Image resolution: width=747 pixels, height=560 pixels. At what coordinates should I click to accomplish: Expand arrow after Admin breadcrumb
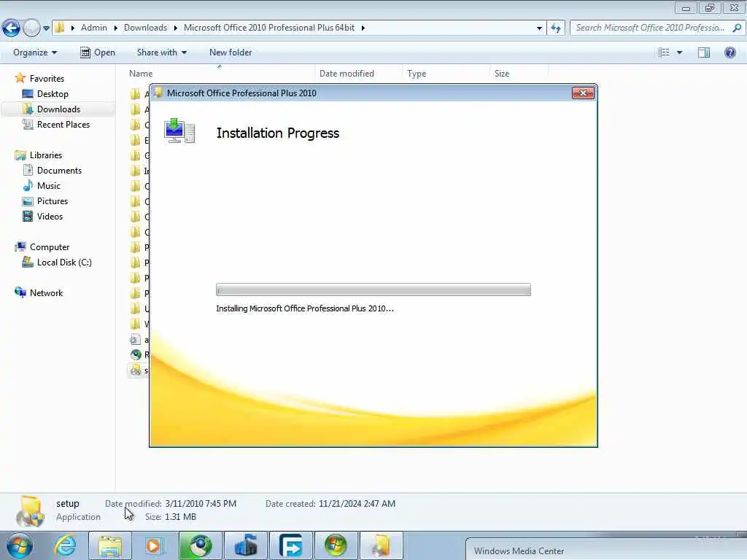coord(116,28)
